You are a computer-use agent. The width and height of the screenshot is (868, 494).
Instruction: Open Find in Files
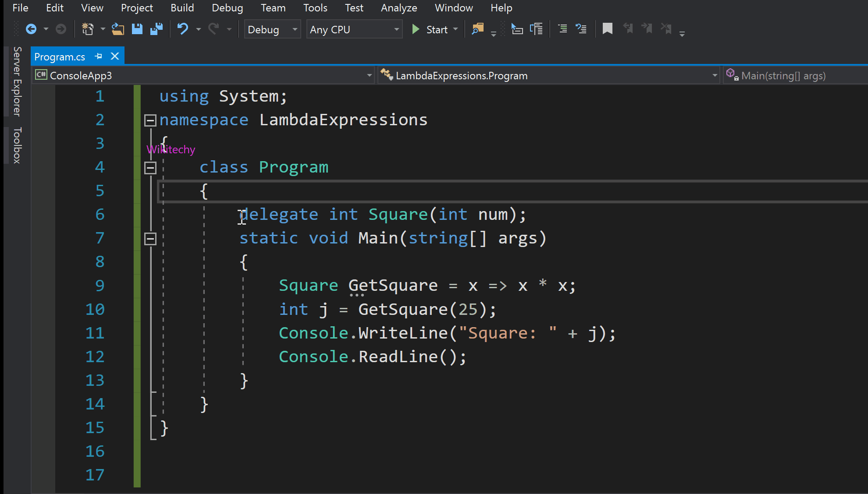[x=477, y=29]
